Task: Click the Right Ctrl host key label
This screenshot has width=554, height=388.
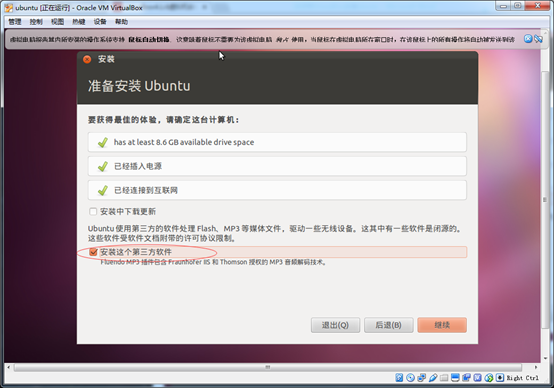Action: [523, 378]
